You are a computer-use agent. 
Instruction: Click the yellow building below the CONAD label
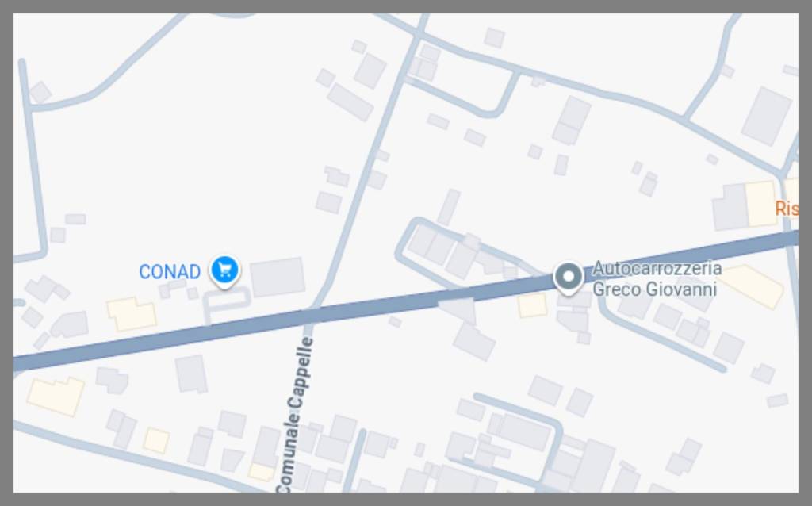[x=132, y=313]
